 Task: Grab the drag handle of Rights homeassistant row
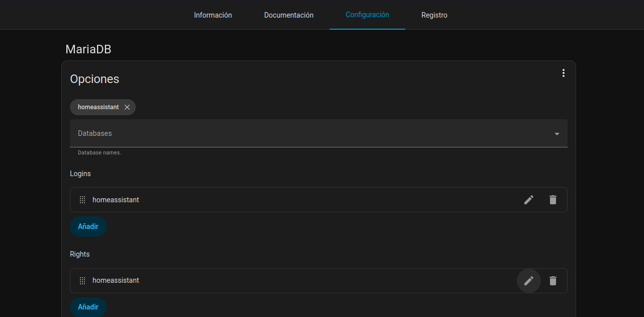(x=82, y=281)
